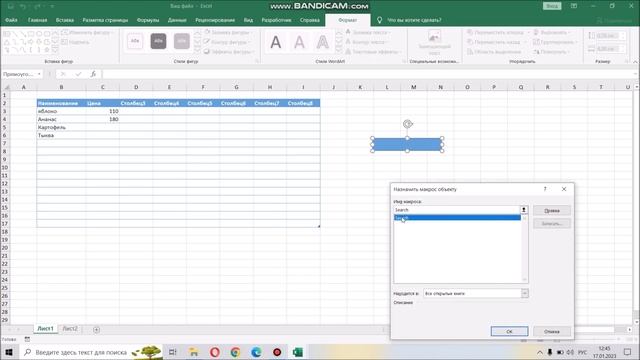This screenshot has width=640, height=360.
Task: Open the Контур текста dropdown
Action: pos(367,42)
